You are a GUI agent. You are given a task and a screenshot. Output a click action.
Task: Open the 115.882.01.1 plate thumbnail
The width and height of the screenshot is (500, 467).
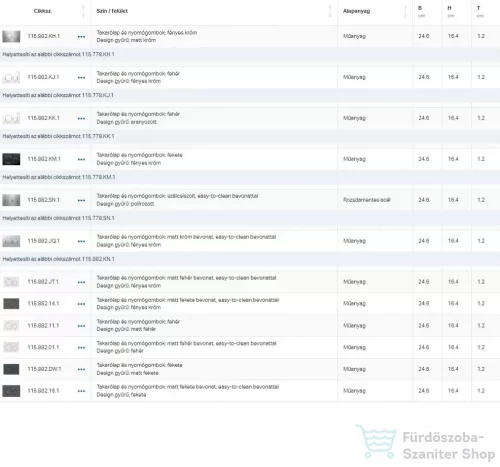click(x=11, y=347)
